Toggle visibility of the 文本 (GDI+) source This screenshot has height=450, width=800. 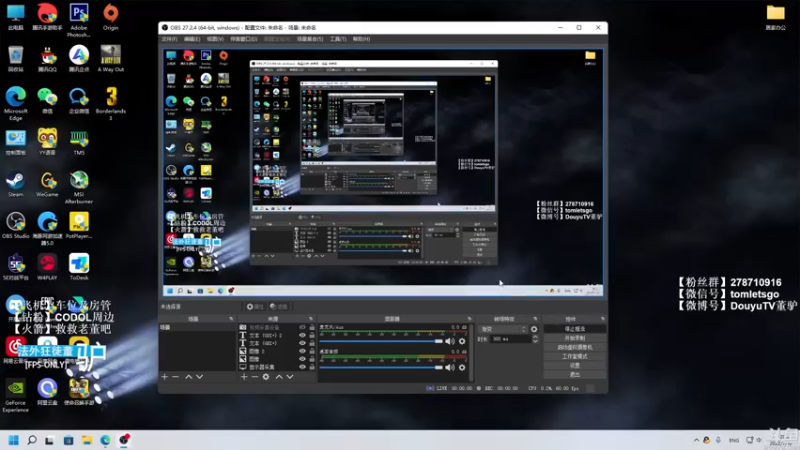[302, 343]
